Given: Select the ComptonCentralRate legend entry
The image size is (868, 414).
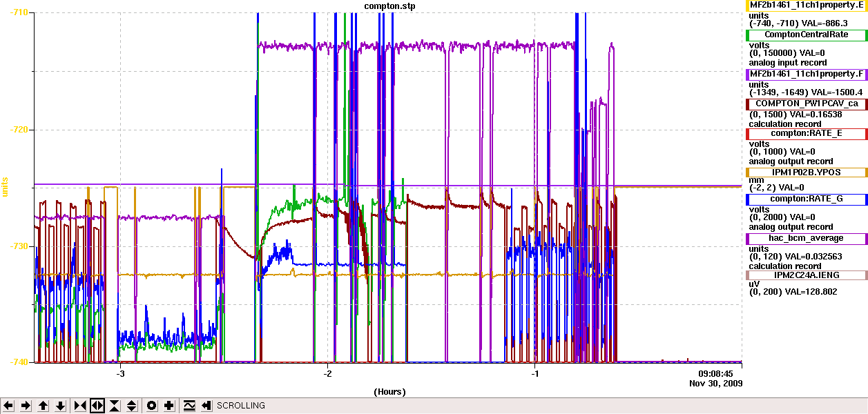Looking at the screenshot, I should click(807, 34).
